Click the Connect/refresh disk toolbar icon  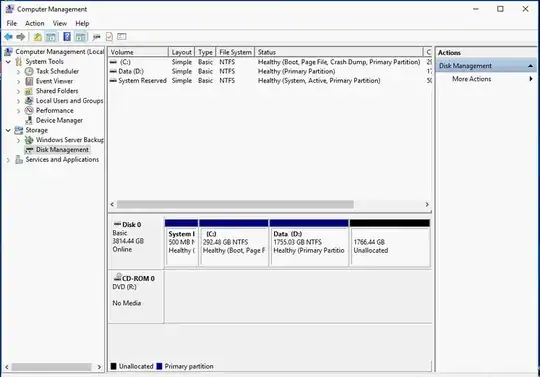click(96, 37)
